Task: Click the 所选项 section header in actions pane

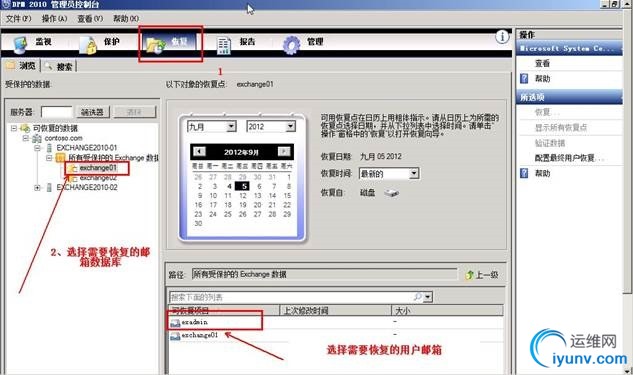Action: point(569,97)
